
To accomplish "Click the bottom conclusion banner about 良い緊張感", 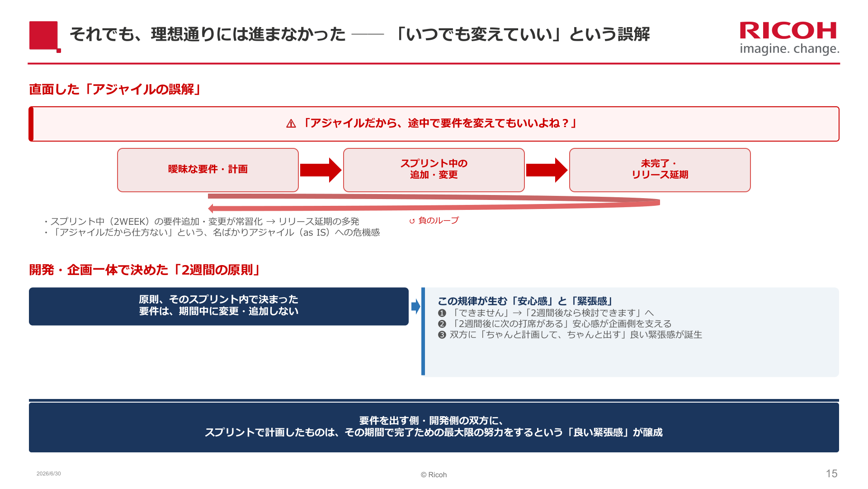I will tap(434, 427).
